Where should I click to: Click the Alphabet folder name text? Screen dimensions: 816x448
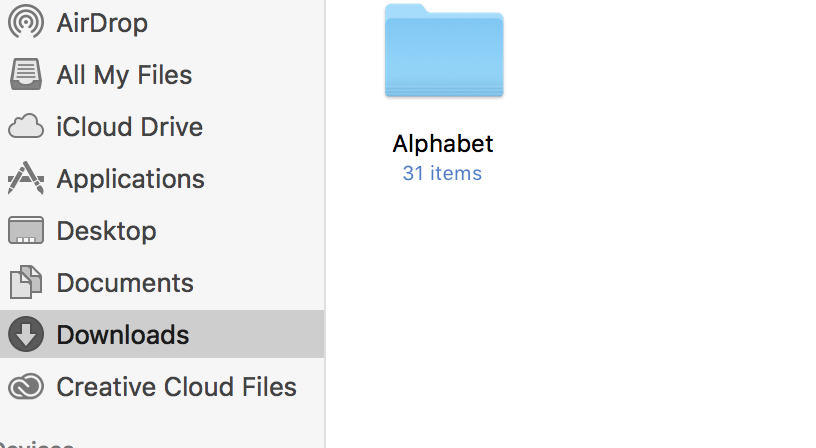pos(443,143)
